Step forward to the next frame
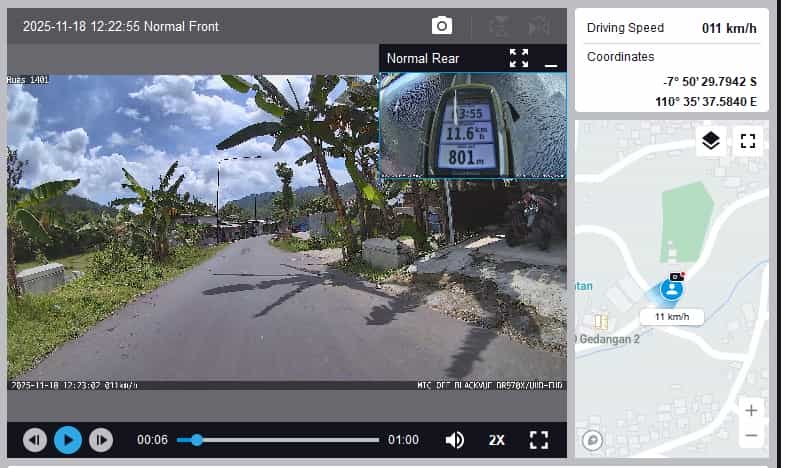Image resolution: width=786 pixels, height=468 pixels. tap(101, 440)
